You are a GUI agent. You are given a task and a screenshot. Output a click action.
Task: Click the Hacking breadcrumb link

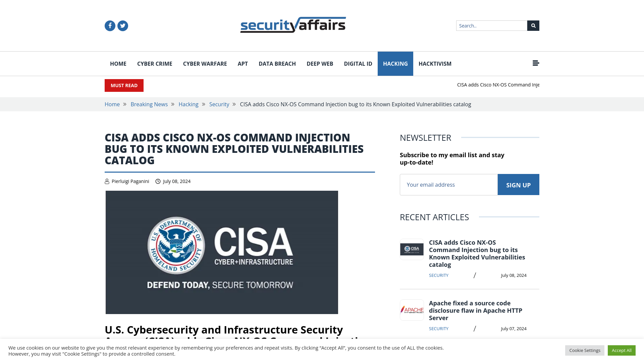(x=189, y=104)
